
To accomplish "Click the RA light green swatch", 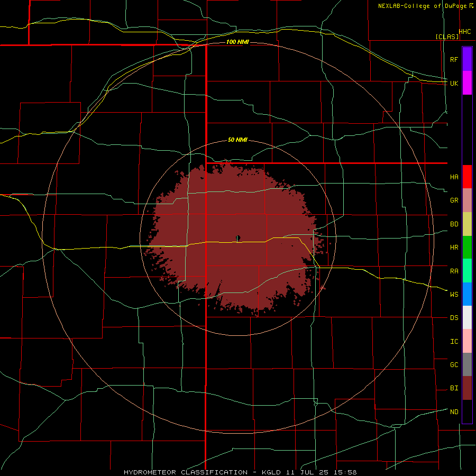I will click(467, 270).
